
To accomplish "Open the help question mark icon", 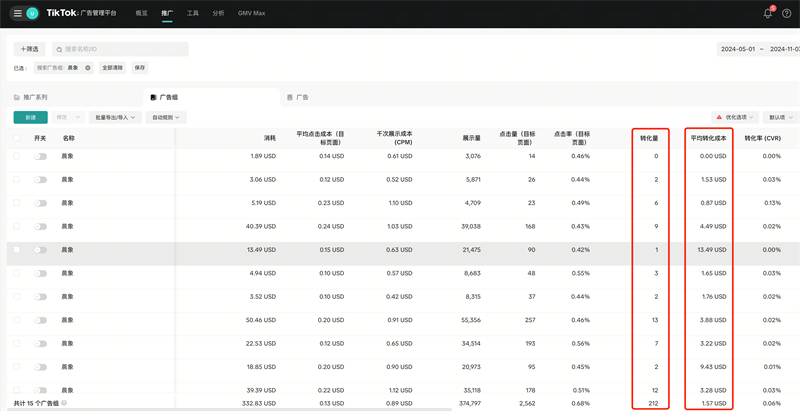I will click(x=786, y=13).
